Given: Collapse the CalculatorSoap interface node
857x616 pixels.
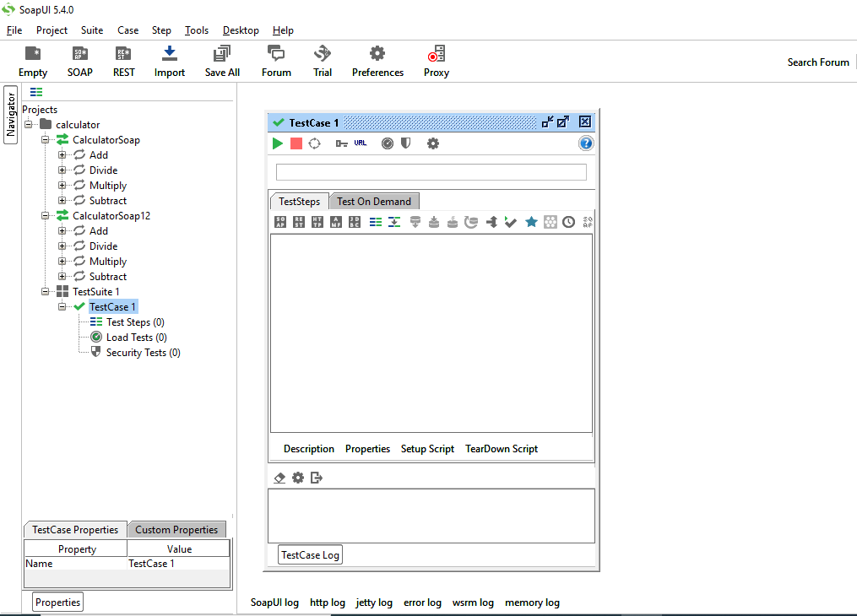Looking at the screenshot, I should pos(46,140).
